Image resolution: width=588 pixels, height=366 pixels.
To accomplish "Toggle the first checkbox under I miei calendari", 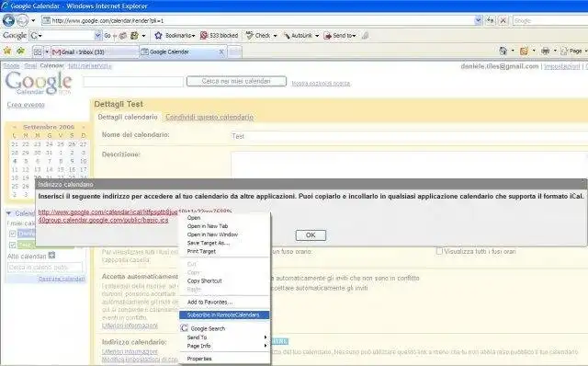I will 12,234.
